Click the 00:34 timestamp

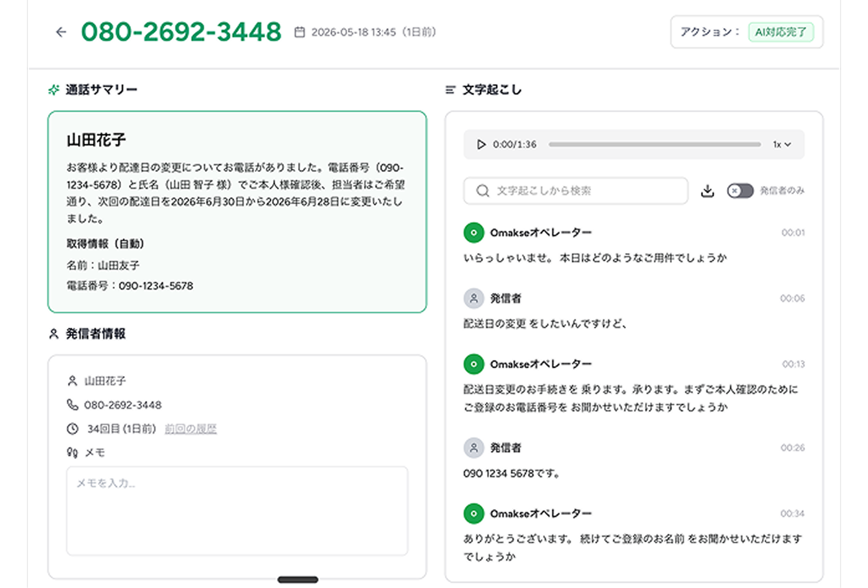[793, 514]
